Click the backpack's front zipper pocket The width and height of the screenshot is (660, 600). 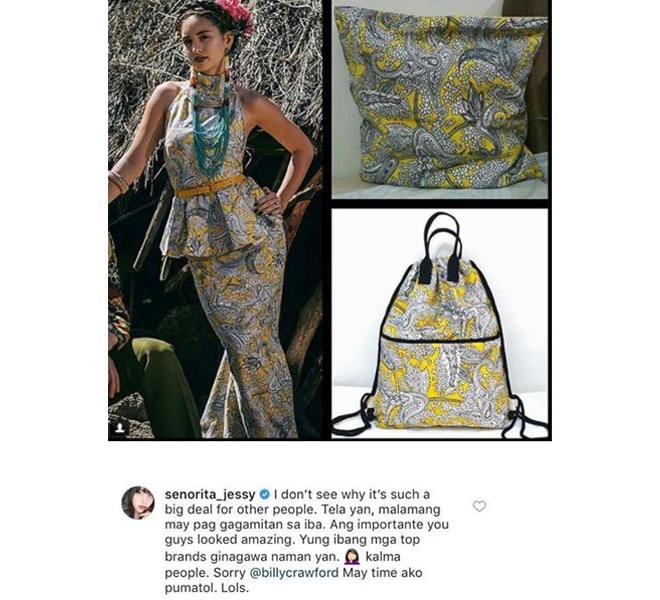coord(440,381)
